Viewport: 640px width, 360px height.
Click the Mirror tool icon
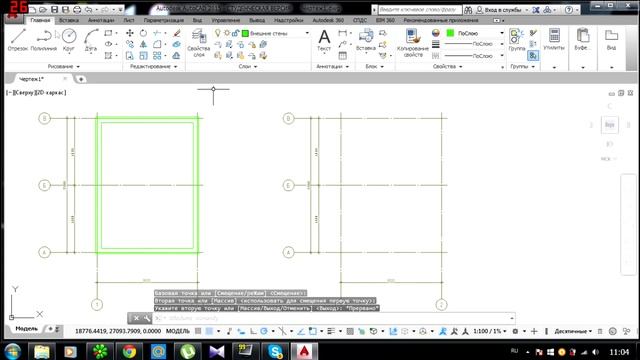[x=143, y=44]
